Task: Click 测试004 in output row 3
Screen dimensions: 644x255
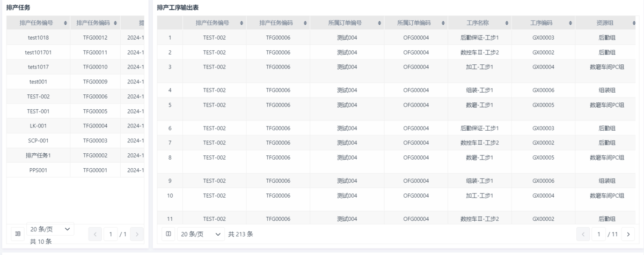Action: click(347, 67)
